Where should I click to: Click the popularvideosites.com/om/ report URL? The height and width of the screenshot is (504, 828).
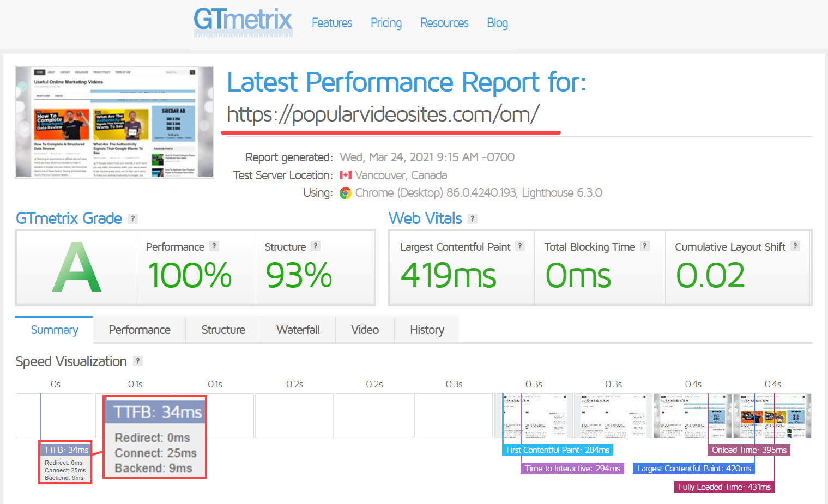pyautogui.click(x=383, y=114)
